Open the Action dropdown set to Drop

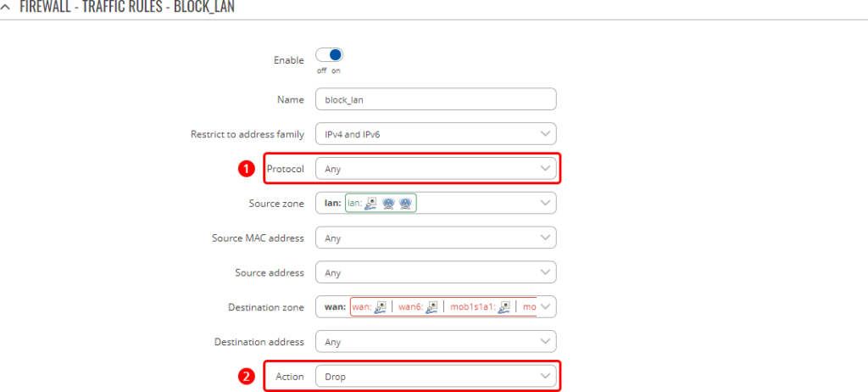click(436, 377)
